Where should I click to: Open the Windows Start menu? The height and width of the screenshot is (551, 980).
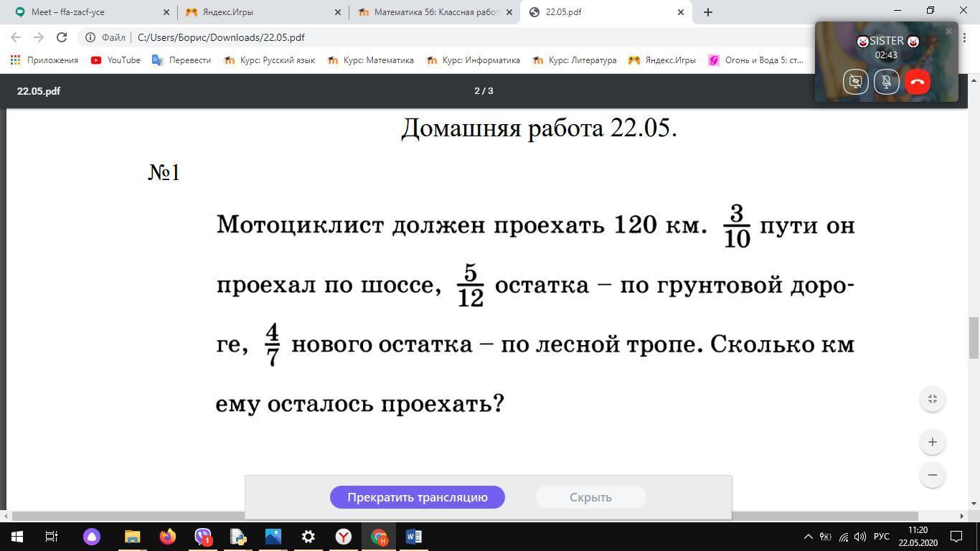click(16, 537)
